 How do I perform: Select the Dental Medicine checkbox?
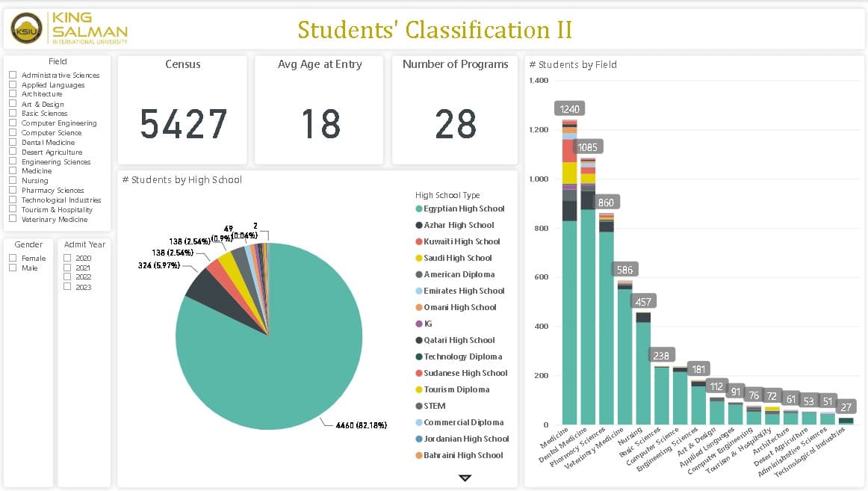13,142
